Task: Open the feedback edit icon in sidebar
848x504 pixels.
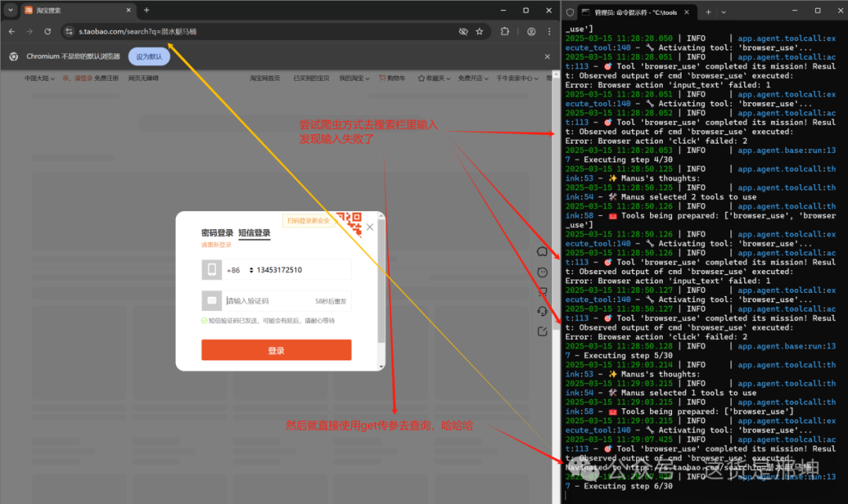Action: [543, 331]
